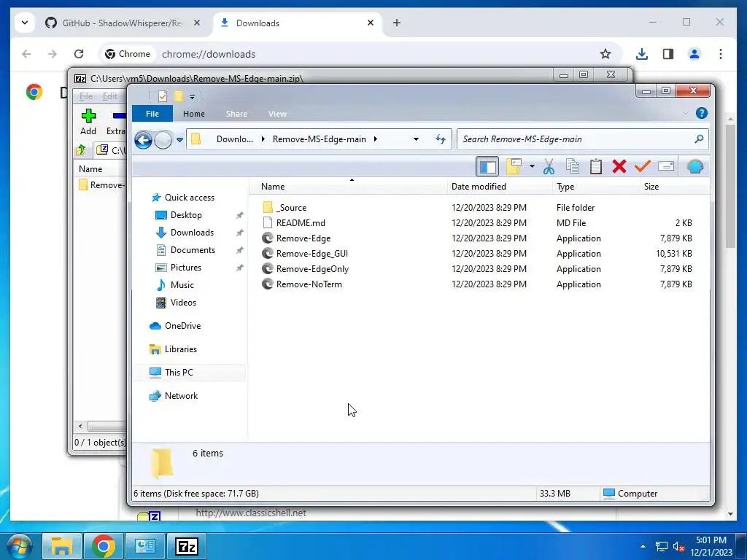The image size is (747, 560).
Task: Click the Properties quick access toolbar icon
Action: tap(163, 96)
